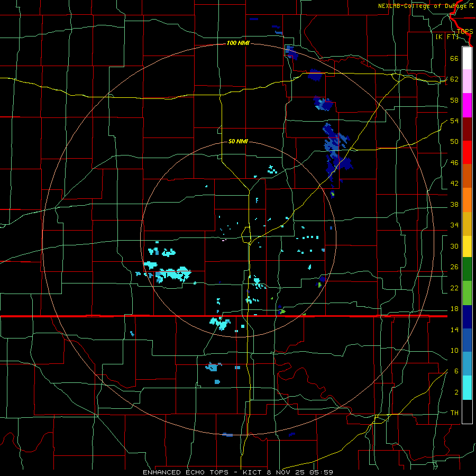Click the 58 legend value
This screenshot has width=476, height=476.
(x=454, y=100)
